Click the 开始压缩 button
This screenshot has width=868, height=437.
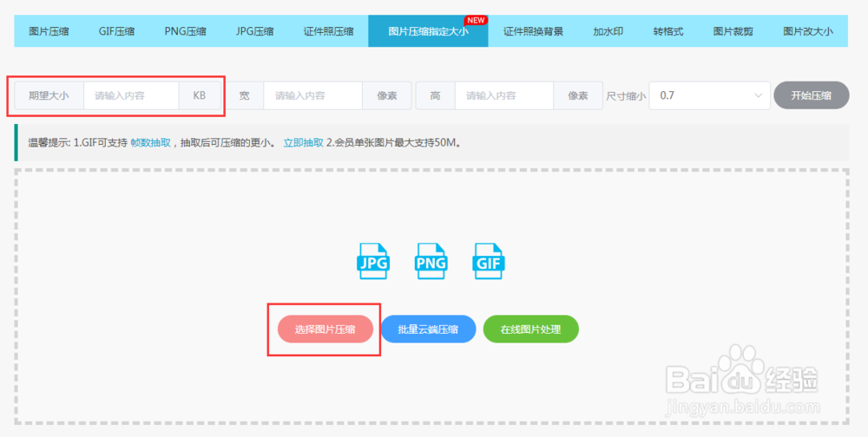point(811,95)
